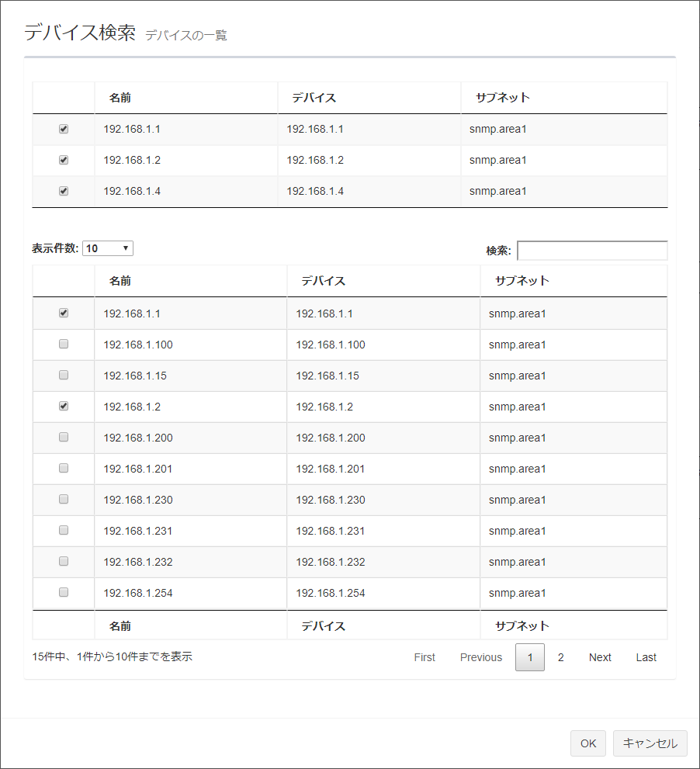Check the 192.168.1.100 device checkbox
This screenshot has width=700, height=769.
(x=64, y=344)
